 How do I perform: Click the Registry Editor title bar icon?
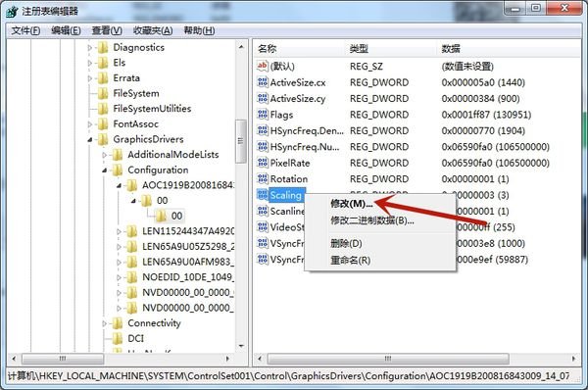pos(12,11)
